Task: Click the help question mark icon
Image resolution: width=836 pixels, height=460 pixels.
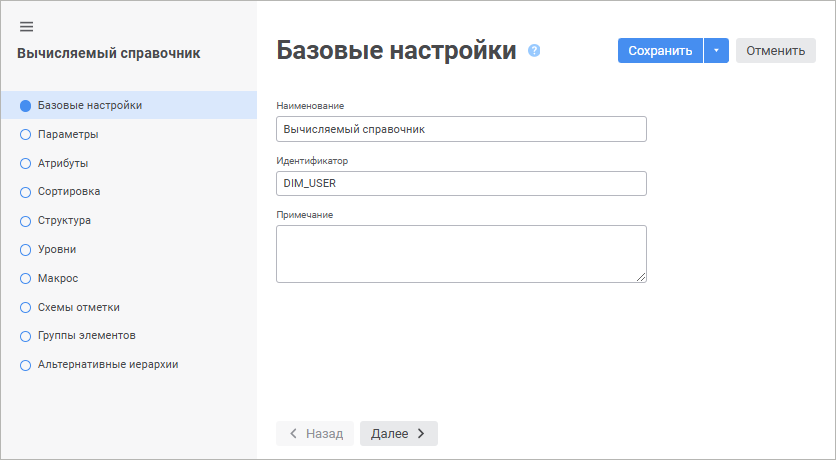Action: click(534, 50)
